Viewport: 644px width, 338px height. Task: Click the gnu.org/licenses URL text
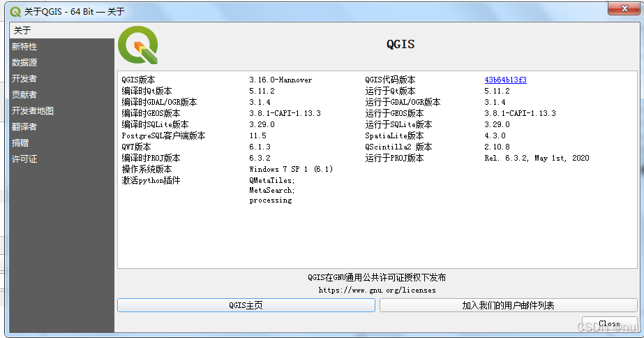[x=377, y=291]
